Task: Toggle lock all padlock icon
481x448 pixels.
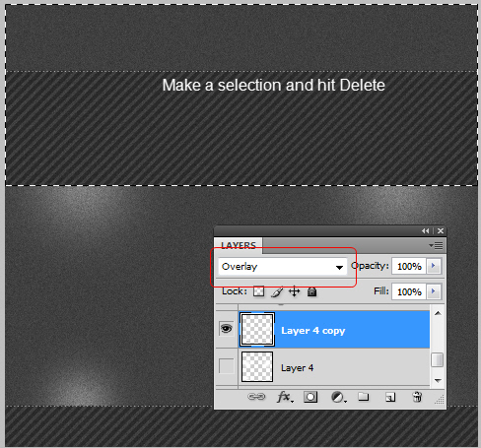Action: pyautogui.click(x=311, y=291)
